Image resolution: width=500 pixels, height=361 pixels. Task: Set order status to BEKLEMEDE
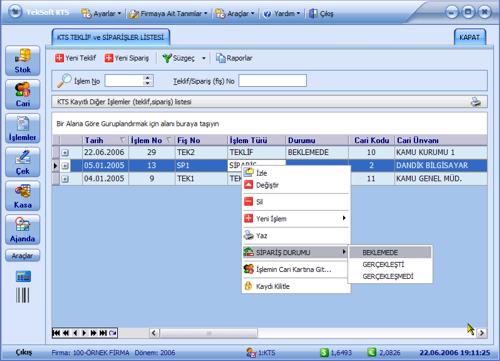(x=390, y=252)
